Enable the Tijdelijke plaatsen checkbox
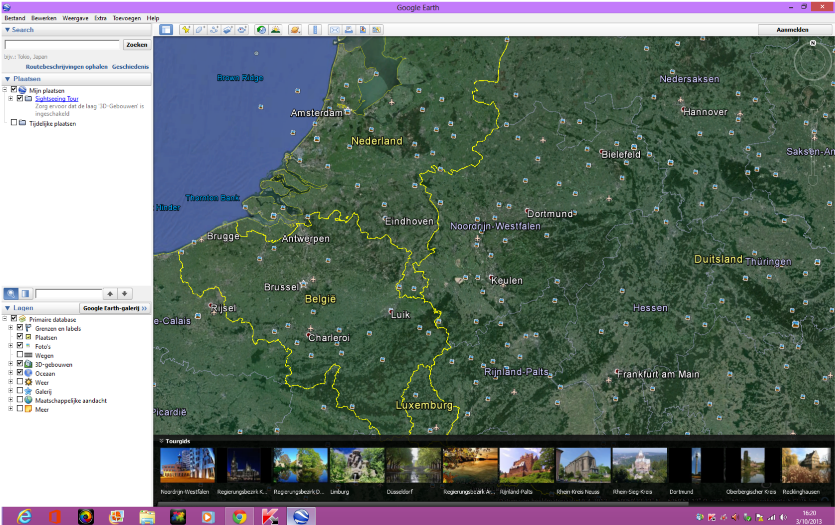Image resolution: width=835 pixels, height=525 pixels. pos(14,122)
